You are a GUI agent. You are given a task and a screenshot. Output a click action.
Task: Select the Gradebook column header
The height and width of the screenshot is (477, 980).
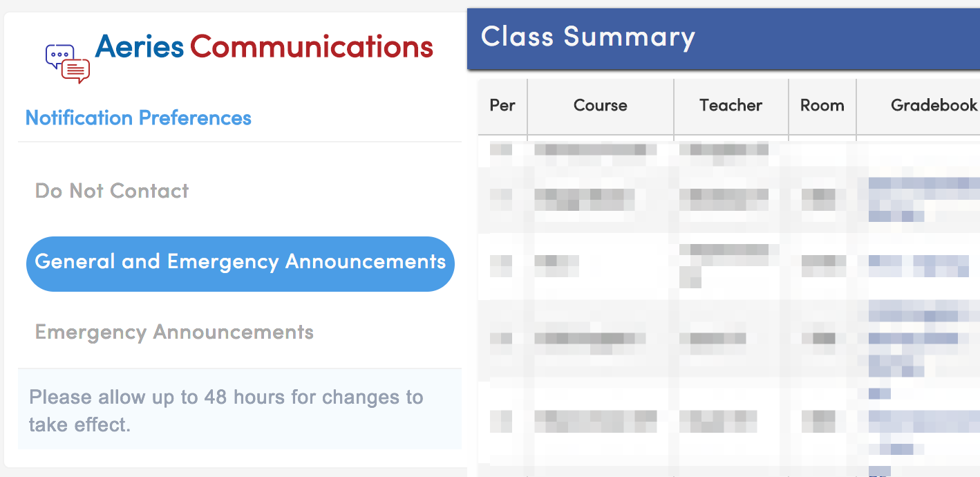pyautogui.click(x=933, y=106)
